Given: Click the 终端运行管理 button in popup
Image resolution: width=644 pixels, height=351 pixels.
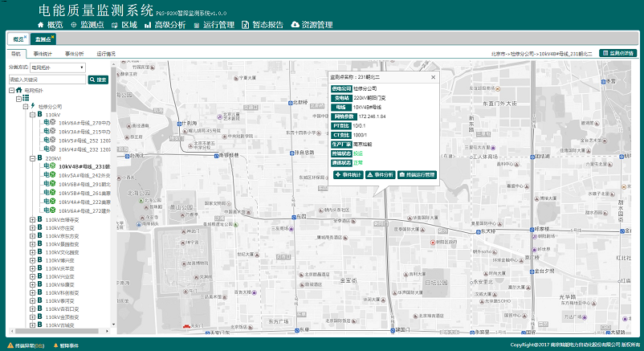Looking at the screenshot, I should coord(418,173).
